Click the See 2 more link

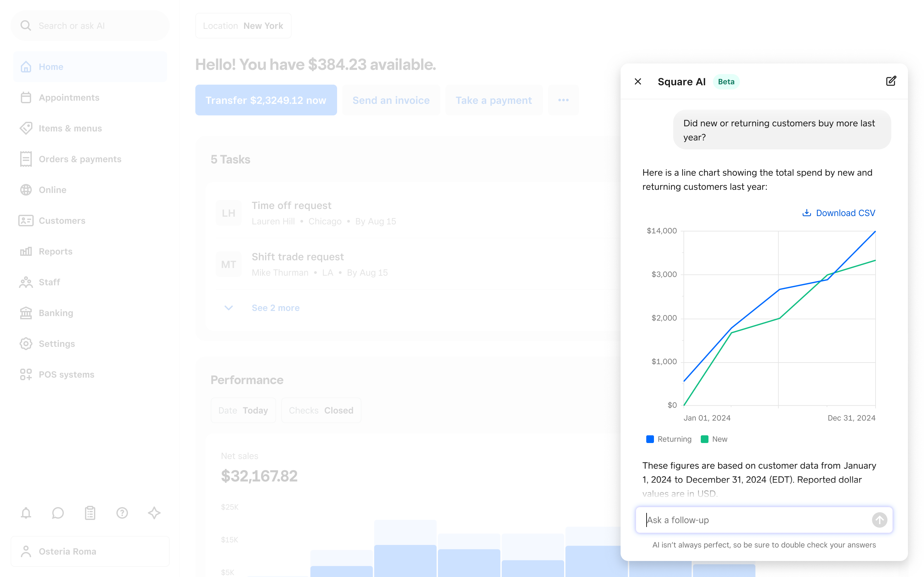(276, 308)
